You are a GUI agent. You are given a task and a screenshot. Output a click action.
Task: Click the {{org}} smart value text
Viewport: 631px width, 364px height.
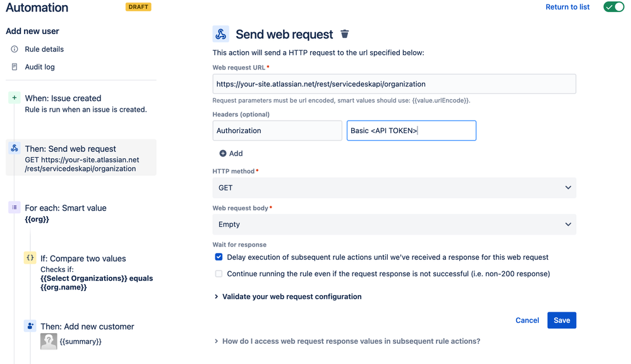point(37,220)
